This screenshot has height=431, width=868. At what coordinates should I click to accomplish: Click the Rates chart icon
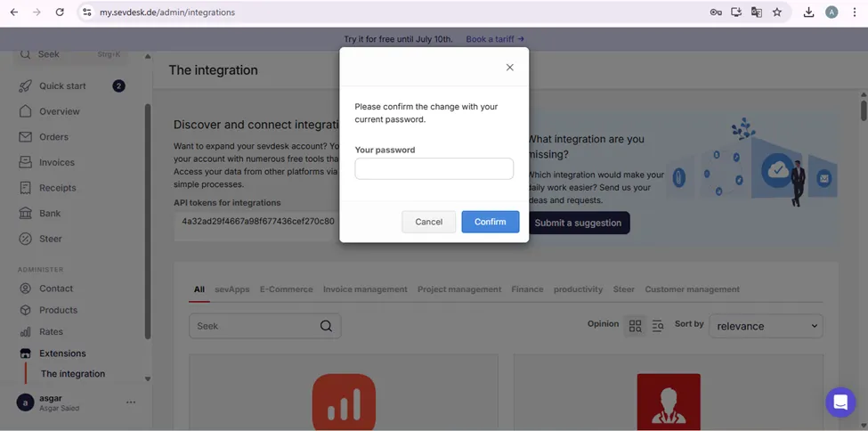click(25, 331)
